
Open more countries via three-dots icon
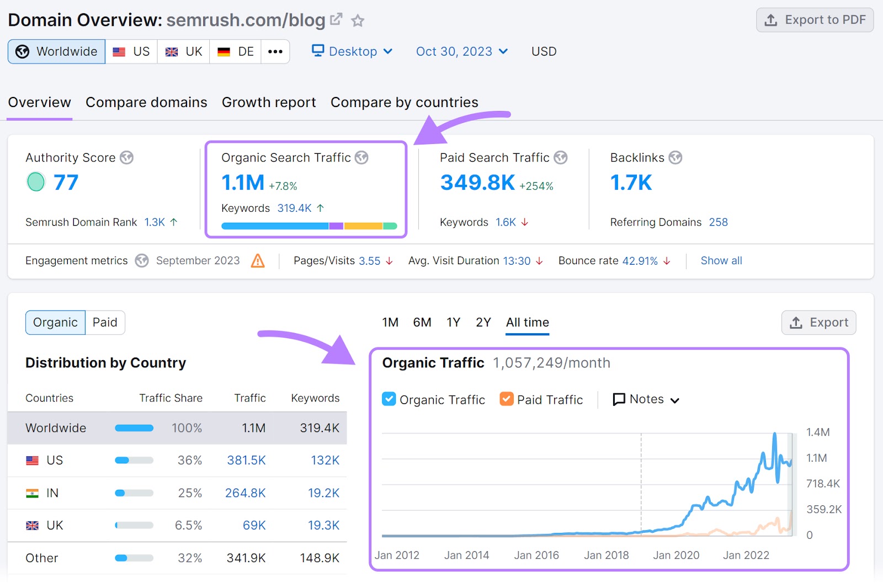pyautogui.click(x=275, y=52)
